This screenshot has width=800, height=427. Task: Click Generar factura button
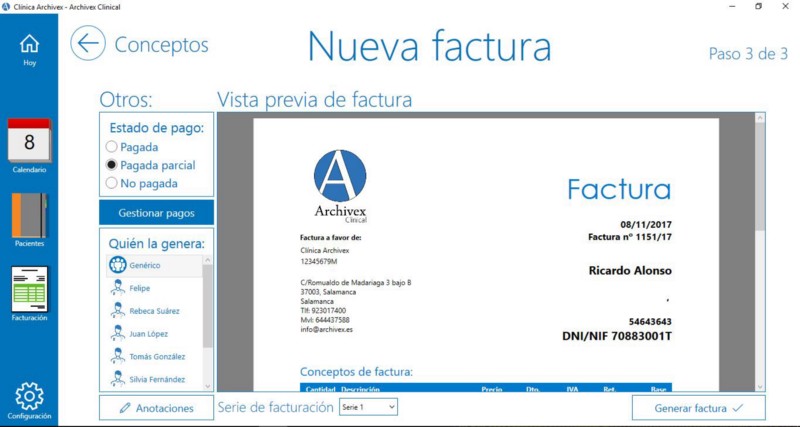click(698, 408)
